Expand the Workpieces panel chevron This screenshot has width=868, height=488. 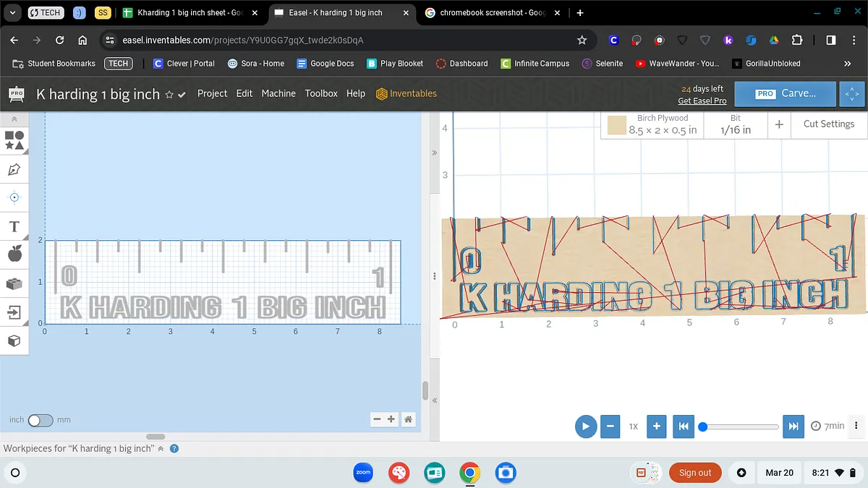pyautogui.click(x=161, y=449)
